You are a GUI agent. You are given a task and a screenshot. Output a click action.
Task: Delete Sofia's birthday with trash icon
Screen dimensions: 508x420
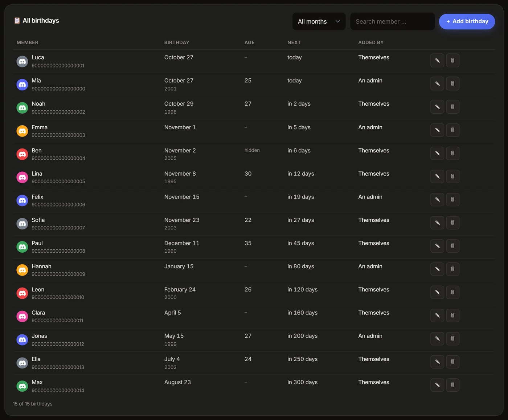coord(452,223)
